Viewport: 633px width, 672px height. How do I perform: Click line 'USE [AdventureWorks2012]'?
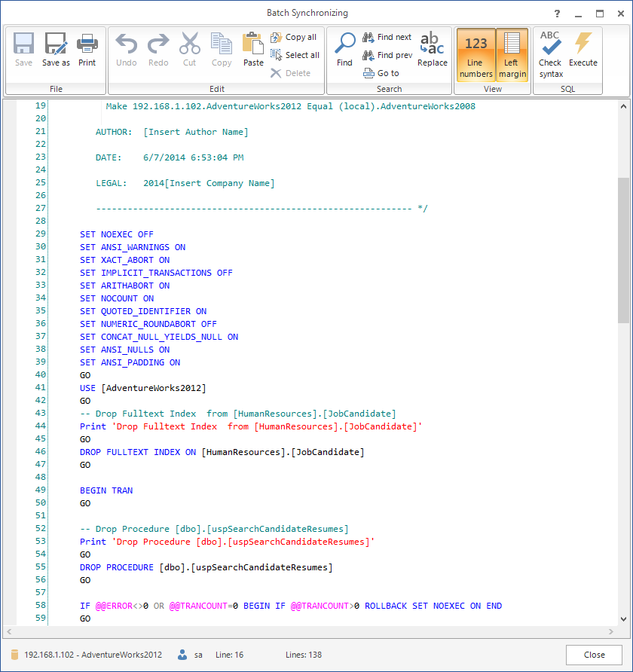142,388
